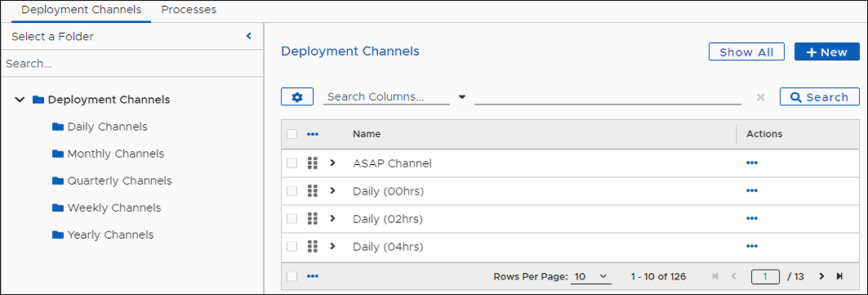Select the Daily (02hrs) row checkbox
This screenshot has width=868, height=295.
(x=292, y=219)
